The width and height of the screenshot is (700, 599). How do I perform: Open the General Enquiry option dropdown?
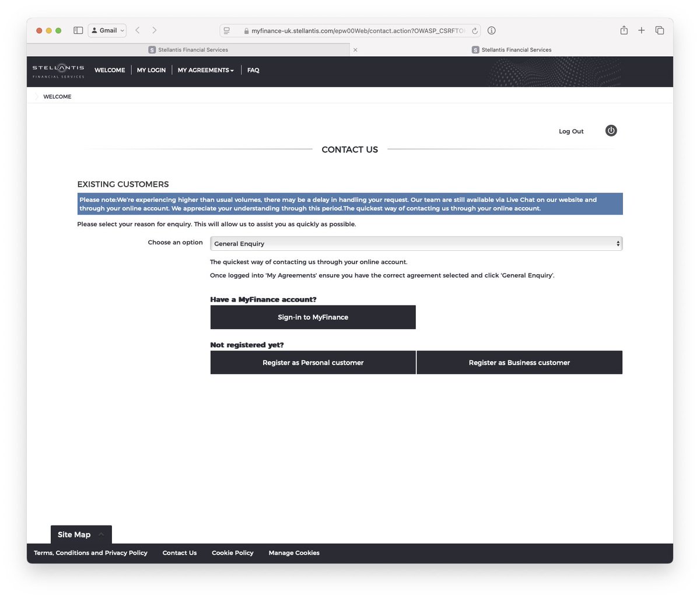tap(416, 244)
